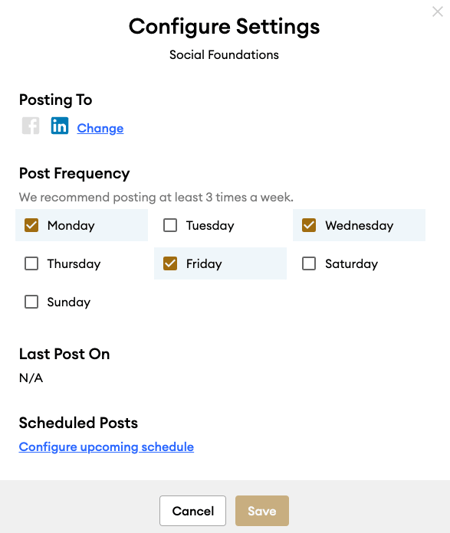This screenshot has width=450, height=533.
Task: Uncheck the Monday checkbox
Action: coord(31,225)
